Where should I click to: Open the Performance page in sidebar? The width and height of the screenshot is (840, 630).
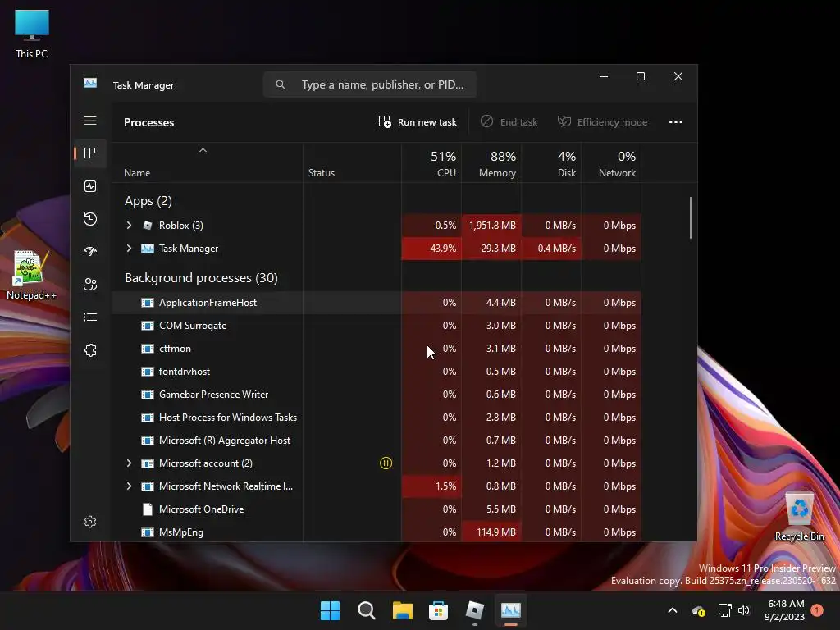coord(90,186)
